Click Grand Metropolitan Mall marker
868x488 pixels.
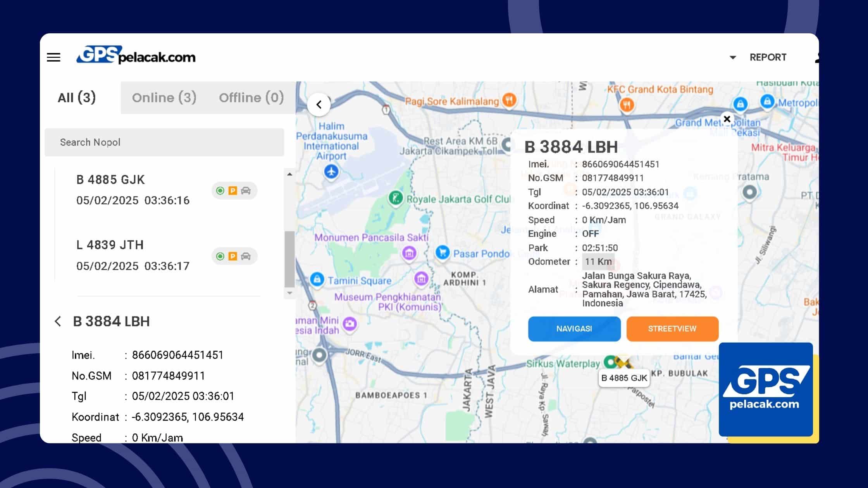[x=740, y=104]
